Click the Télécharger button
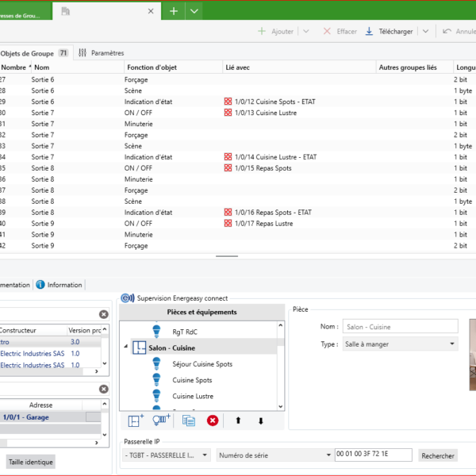This screenshot has width=476, height=476. pos(390,32)
